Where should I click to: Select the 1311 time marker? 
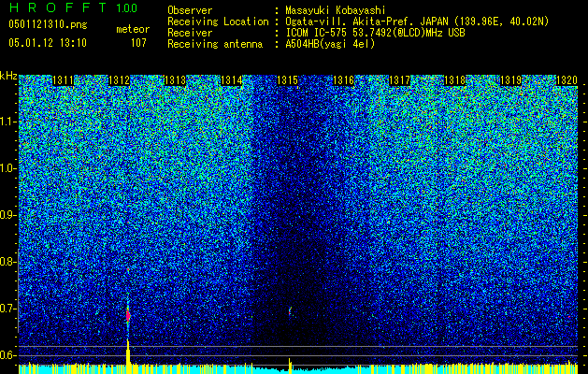click(63, 80)
